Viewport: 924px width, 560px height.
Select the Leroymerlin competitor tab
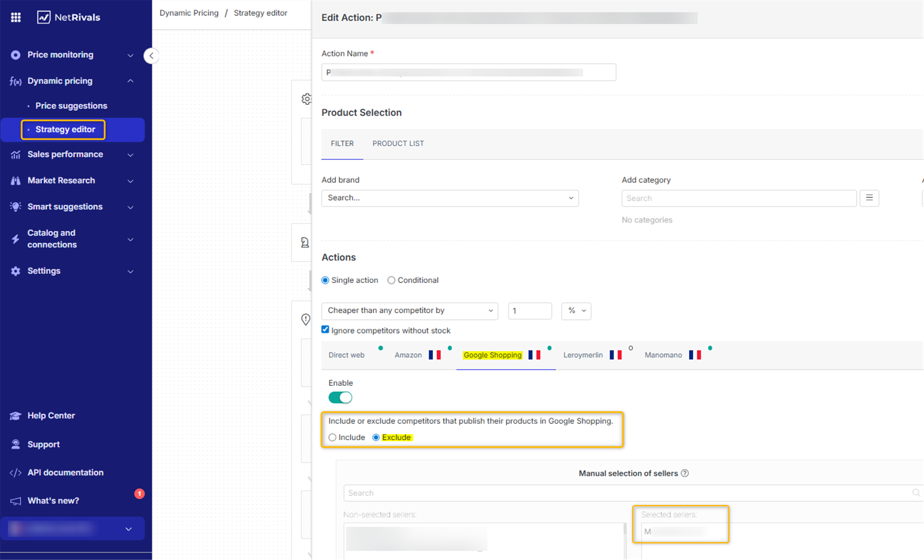583,355
